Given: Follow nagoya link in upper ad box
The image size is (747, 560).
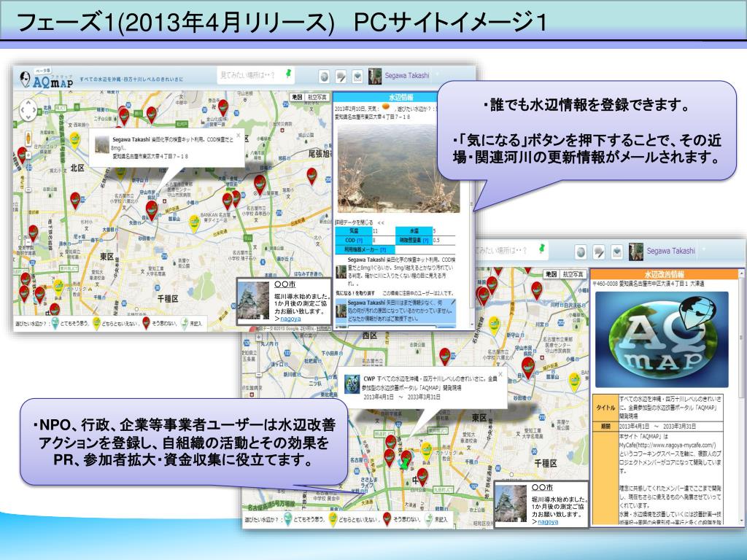Looking at the screenshot, I should click(x=290, y=319).
